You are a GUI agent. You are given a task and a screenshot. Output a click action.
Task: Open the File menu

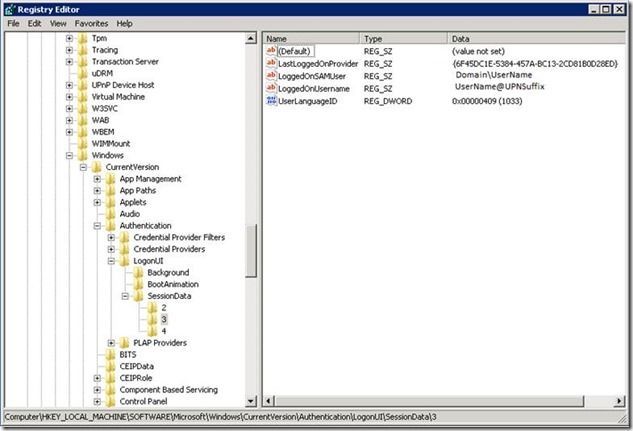click(13, 23)
